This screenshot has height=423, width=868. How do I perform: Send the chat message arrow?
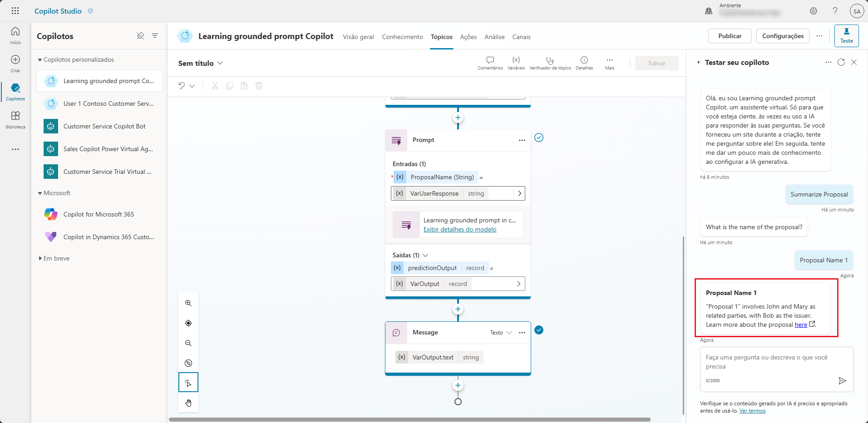842,381
